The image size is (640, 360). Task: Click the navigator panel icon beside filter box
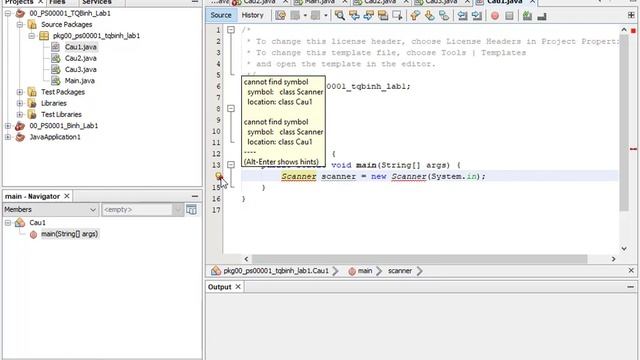pyautogui.click(x=191, y=209)
